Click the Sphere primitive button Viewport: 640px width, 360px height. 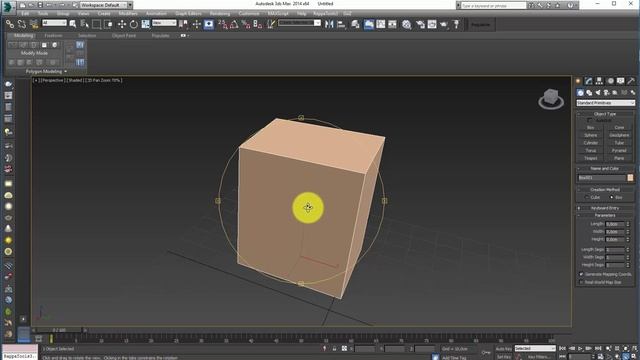591,136
